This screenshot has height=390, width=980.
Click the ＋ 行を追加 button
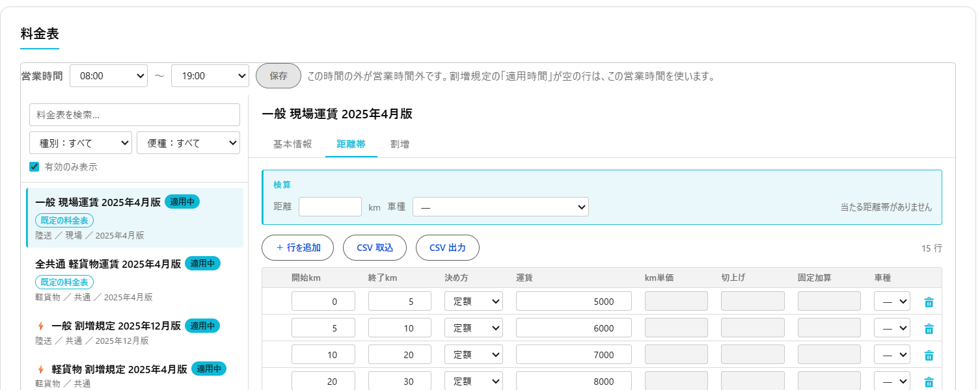tap(297, 248)
